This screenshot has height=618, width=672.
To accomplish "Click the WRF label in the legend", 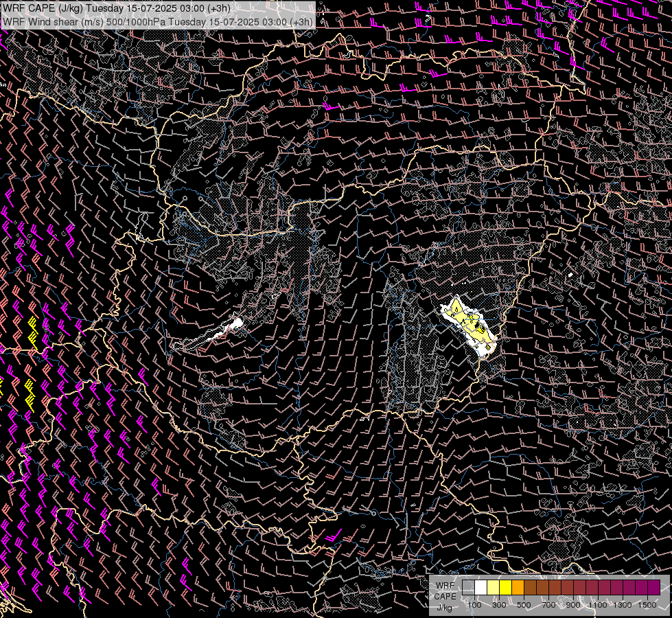I will pyautogui.click(x=445, y=586).
